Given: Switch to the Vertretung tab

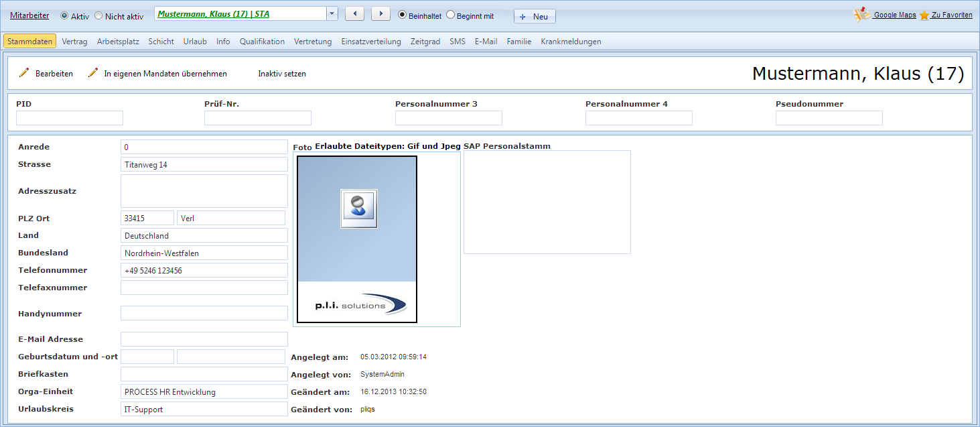Looking at the screenshot, I should coord(313,41).
